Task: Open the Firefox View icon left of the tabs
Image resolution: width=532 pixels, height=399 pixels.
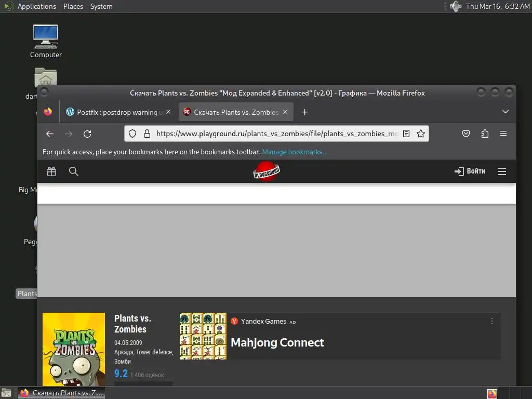Action: (x=48, y=112)
